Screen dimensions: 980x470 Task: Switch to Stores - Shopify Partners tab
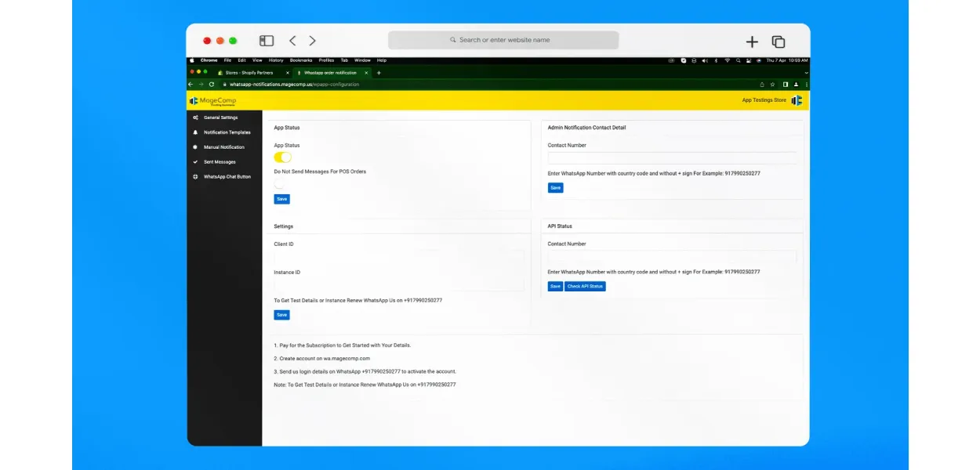click(249, 72)
